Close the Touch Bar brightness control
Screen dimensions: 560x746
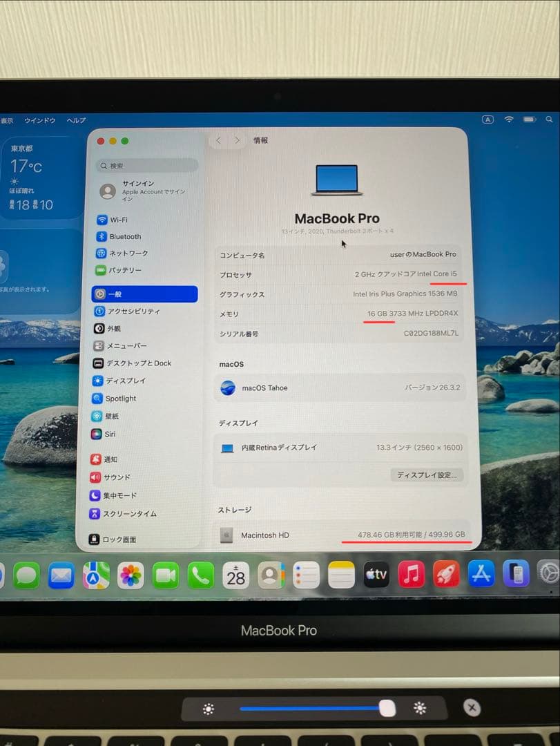(x=472, y=707)
